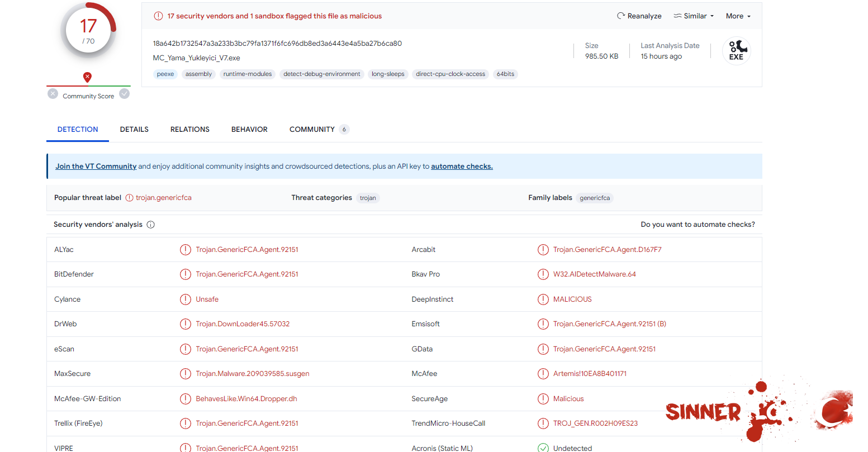The width and height of the screenshot is (868, 452).
Task: Click the community score downvote X icon
Action: [53, 94]
